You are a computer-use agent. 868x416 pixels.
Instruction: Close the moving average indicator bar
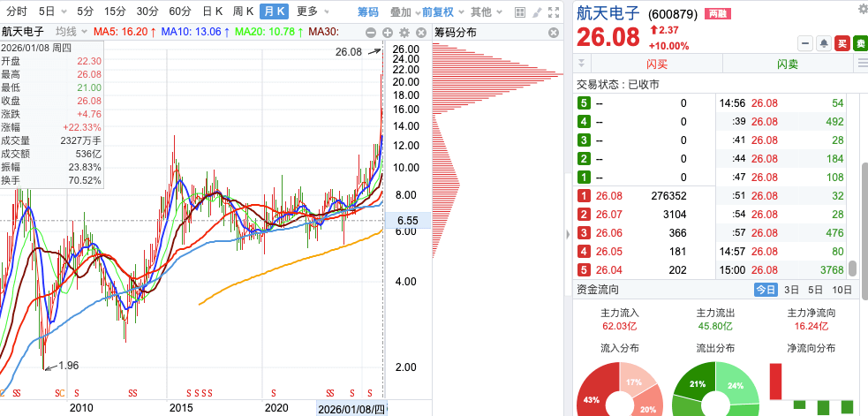pos(420,33)
